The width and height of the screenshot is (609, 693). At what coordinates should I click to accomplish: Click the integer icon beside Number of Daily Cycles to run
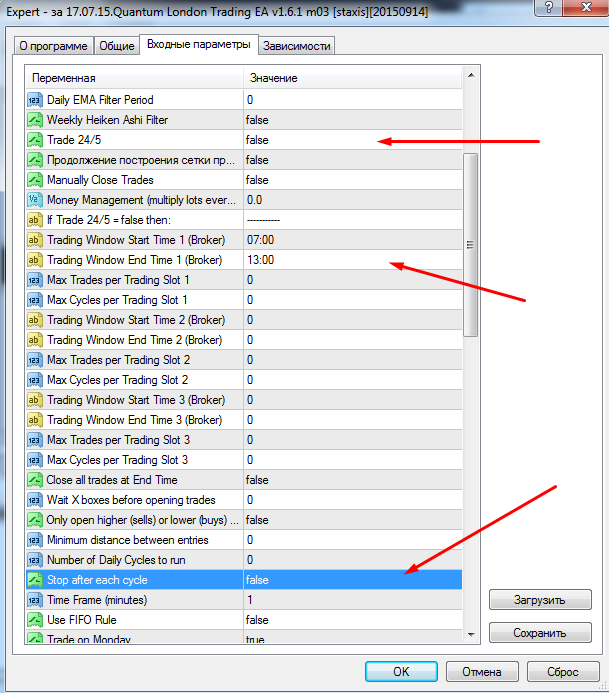35,560
